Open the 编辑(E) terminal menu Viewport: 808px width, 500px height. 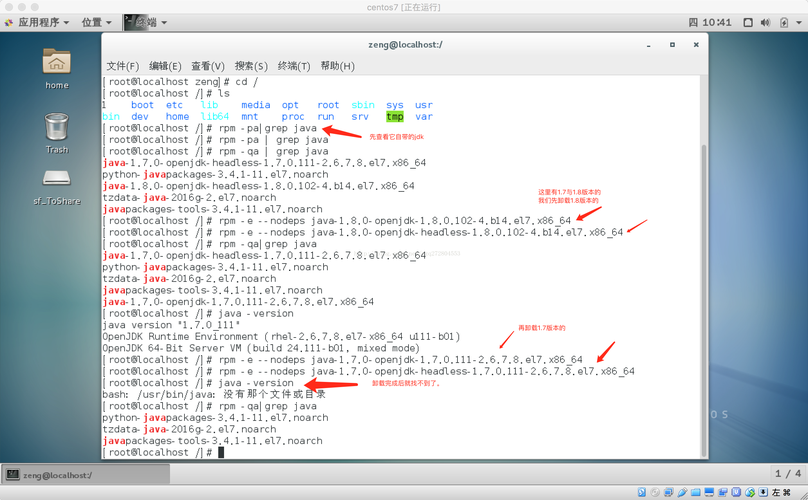165,66
